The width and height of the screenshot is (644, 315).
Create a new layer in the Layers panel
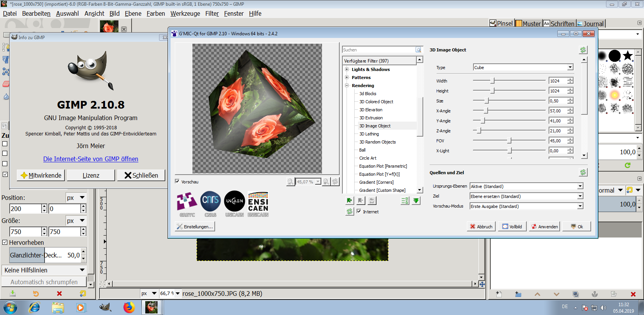tap(499, 294)
